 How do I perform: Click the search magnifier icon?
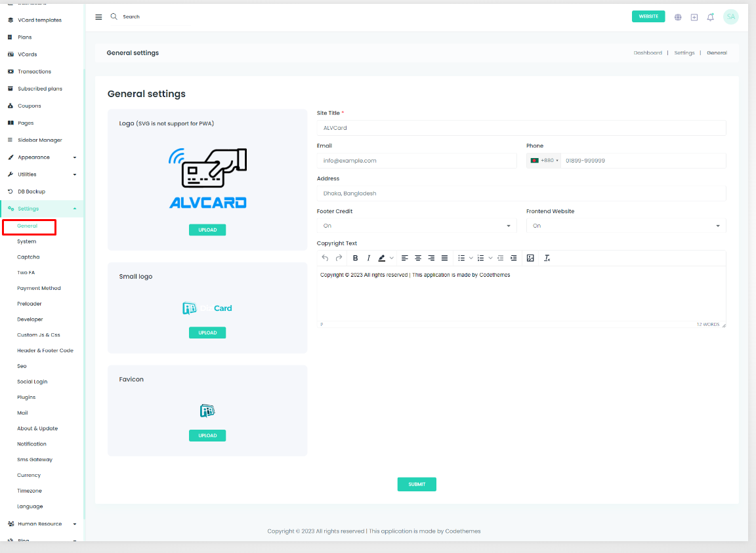pyautogui.click(x=114, y=16)
